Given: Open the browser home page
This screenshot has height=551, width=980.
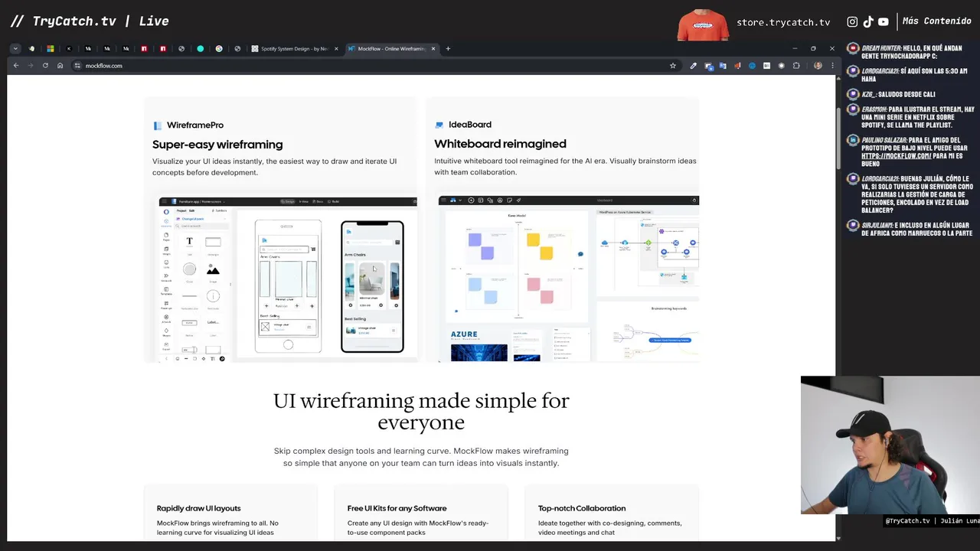Looking at the screenshot, I should pos(60,66).
